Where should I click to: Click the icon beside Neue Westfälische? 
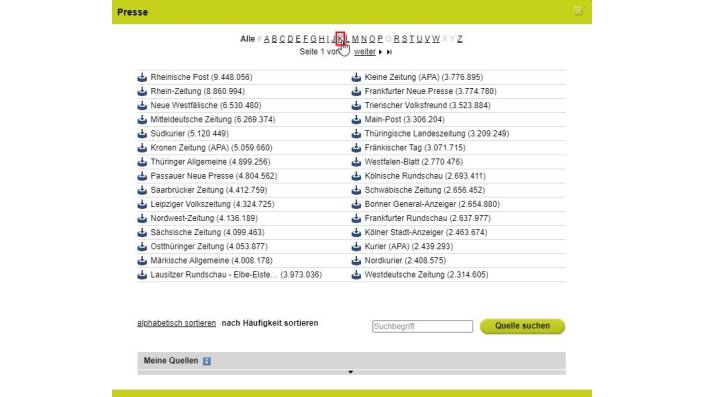click(x=142, y=106)
